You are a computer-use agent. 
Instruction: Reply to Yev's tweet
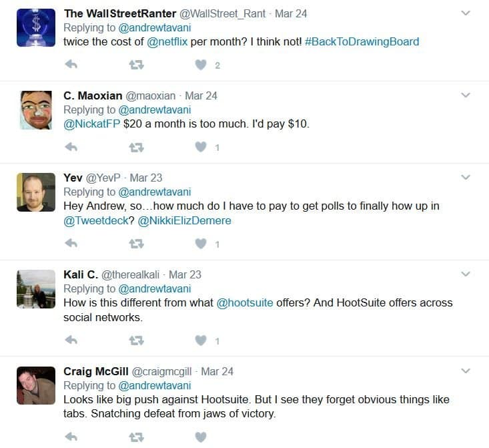(x=71, y=243)
